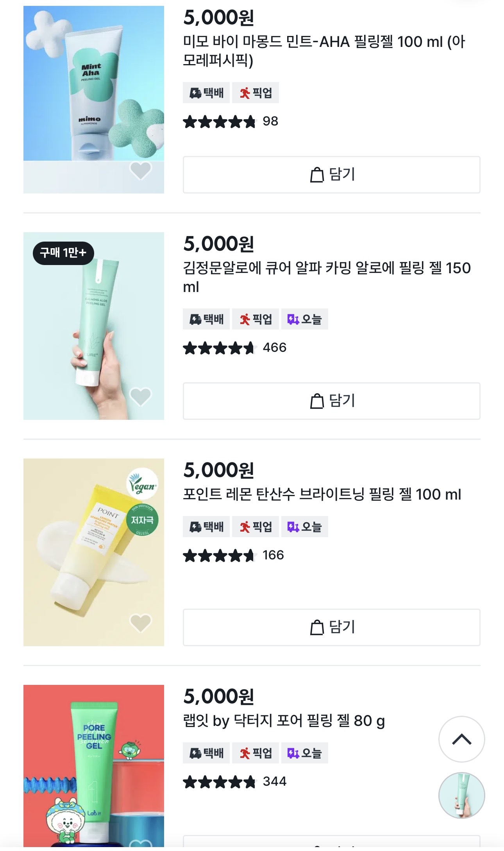Open the Kim Jeong Moon aloe product image

coord(94,326)
